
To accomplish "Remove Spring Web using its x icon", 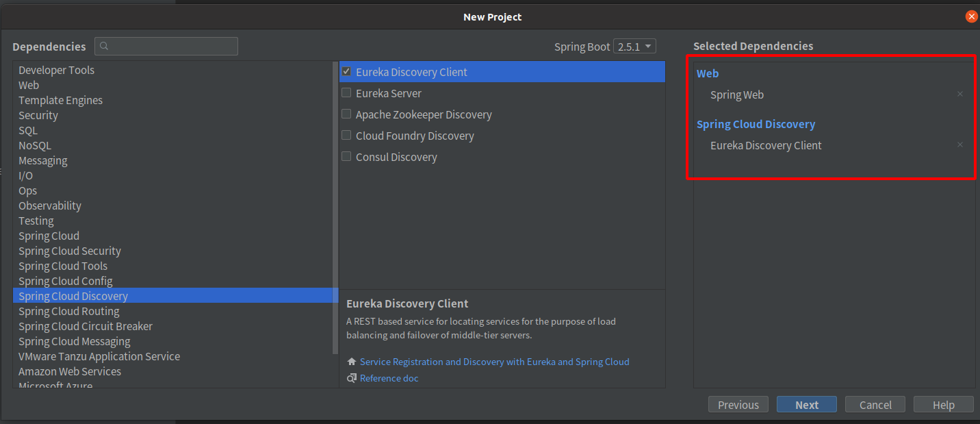I will 960,94.
